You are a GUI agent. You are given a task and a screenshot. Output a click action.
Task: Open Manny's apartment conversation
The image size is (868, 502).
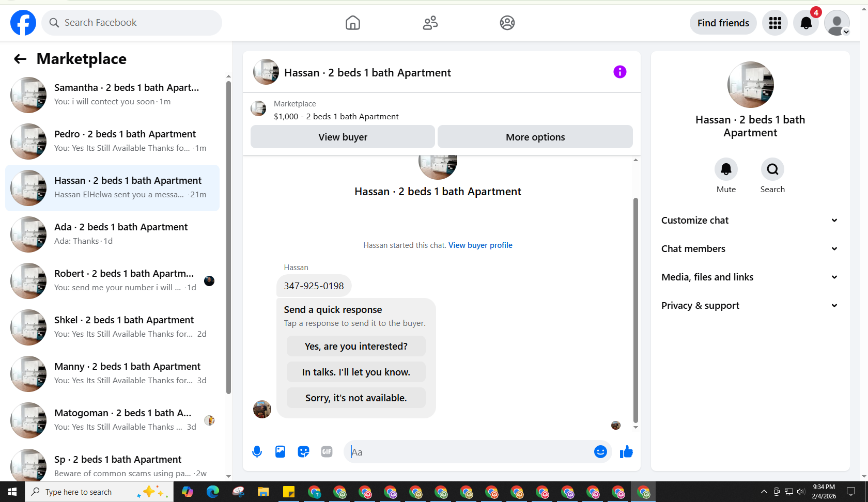coord(113,374)
